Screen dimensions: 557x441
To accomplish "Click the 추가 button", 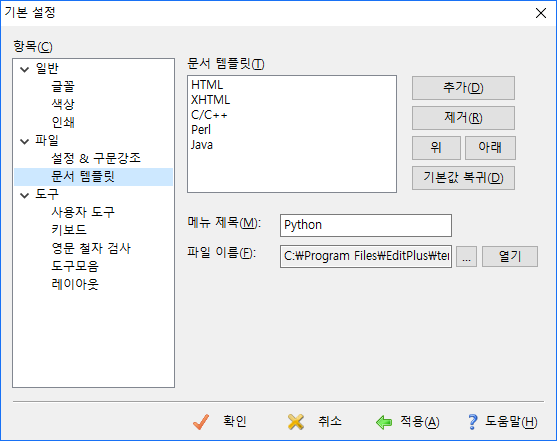I will pyautogui.click(x=463, y=88).
